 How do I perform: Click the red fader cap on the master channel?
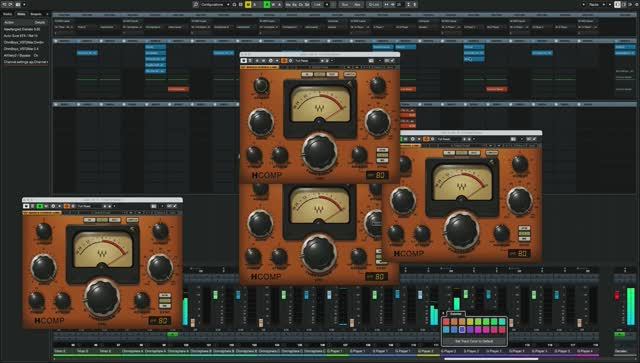617,295
